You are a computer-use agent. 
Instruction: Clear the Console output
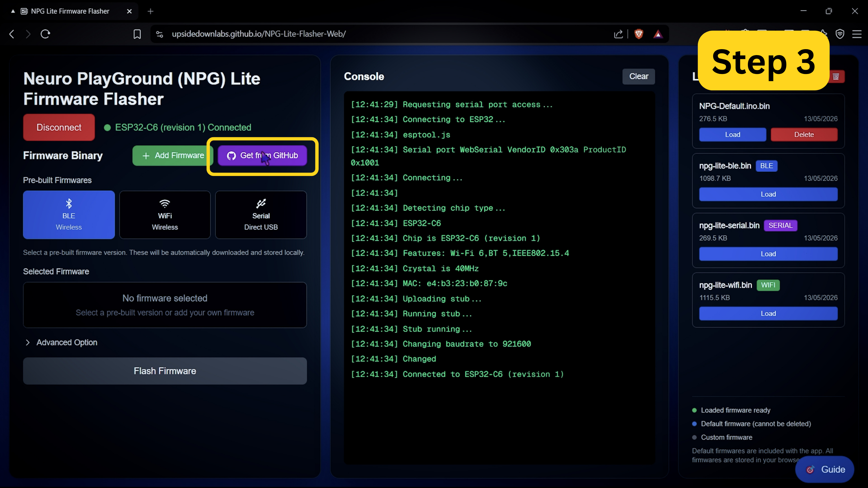pyautogui.click(x=639, y=77)
